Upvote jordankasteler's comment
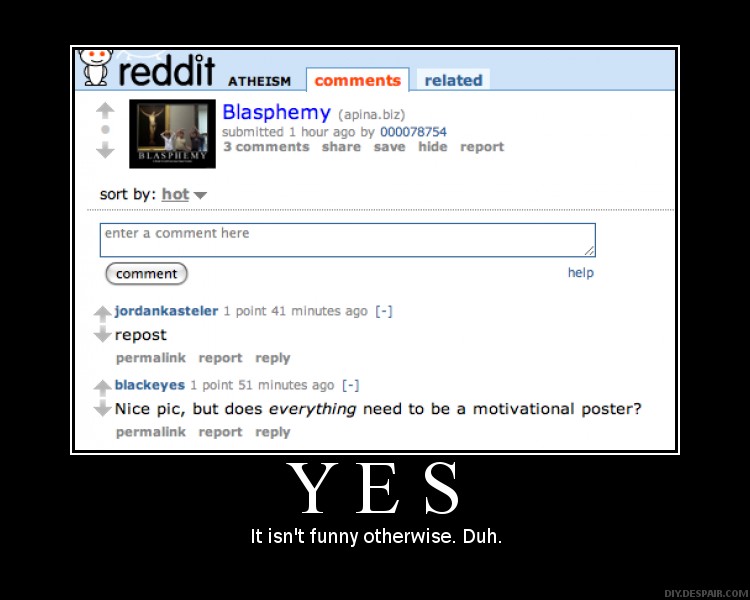The height and width of the screenshot is (600, 750). coord(102,313)
